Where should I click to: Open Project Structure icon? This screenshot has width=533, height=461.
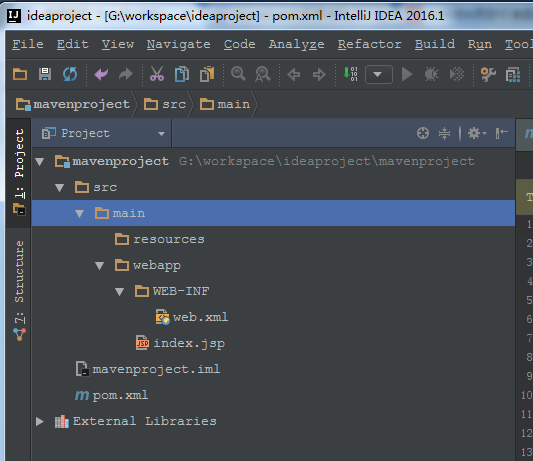(513, 74)
